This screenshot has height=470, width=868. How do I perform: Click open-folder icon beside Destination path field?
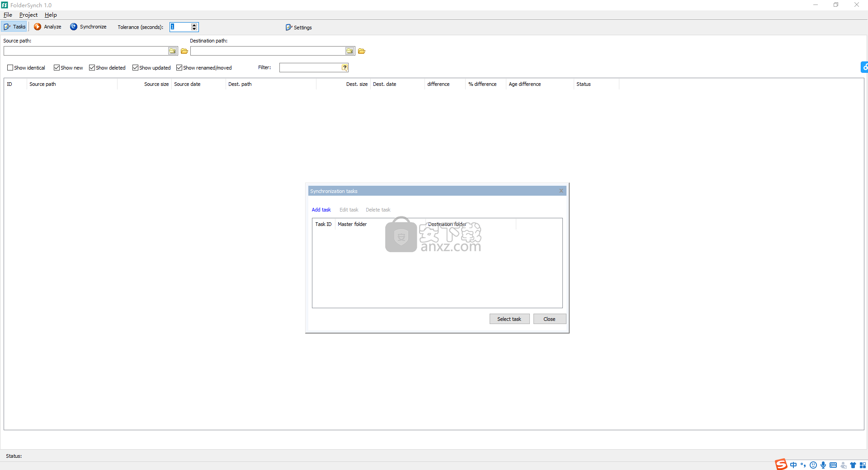362,51
